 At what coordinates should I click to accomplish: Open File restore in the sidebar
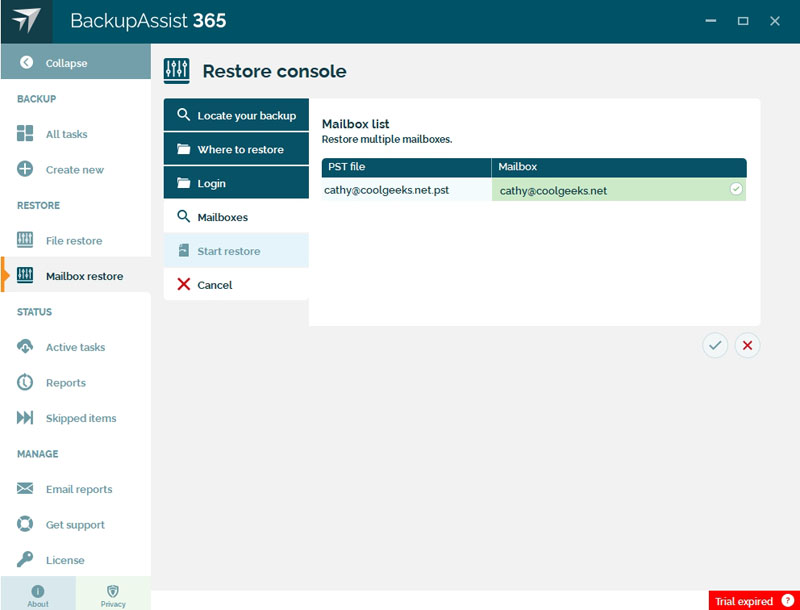point(76,240)
